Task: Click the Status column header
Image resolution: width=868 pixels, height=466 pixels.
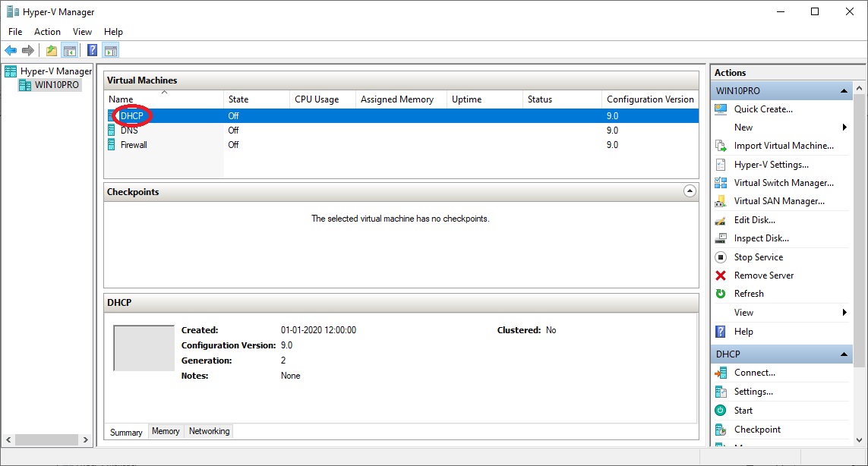Action: [562, 99]
